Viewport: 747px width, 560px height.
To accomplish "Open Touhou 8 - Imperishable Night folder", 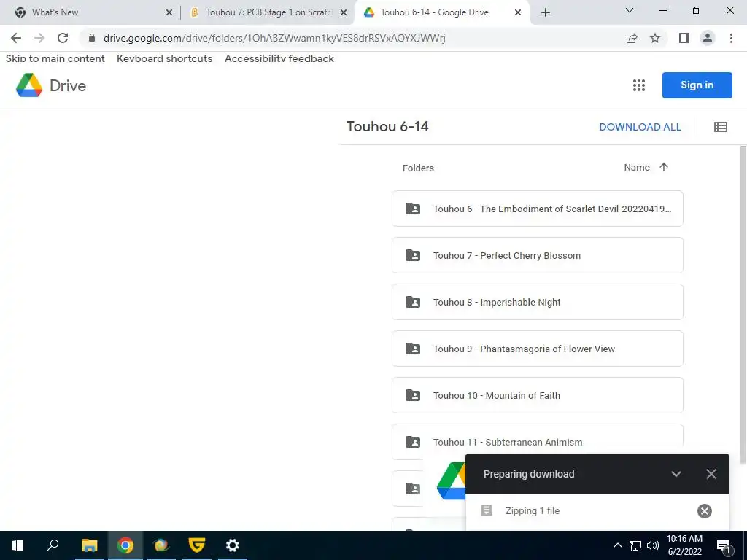I will tap(538, 302).
